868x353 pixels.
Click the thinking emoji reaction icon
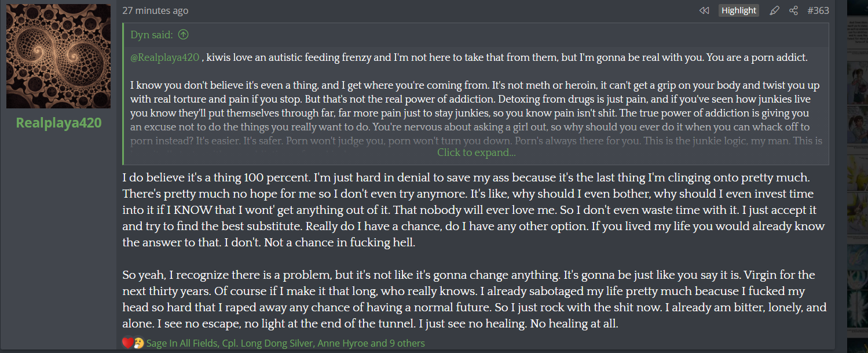(x=138, y=343)
